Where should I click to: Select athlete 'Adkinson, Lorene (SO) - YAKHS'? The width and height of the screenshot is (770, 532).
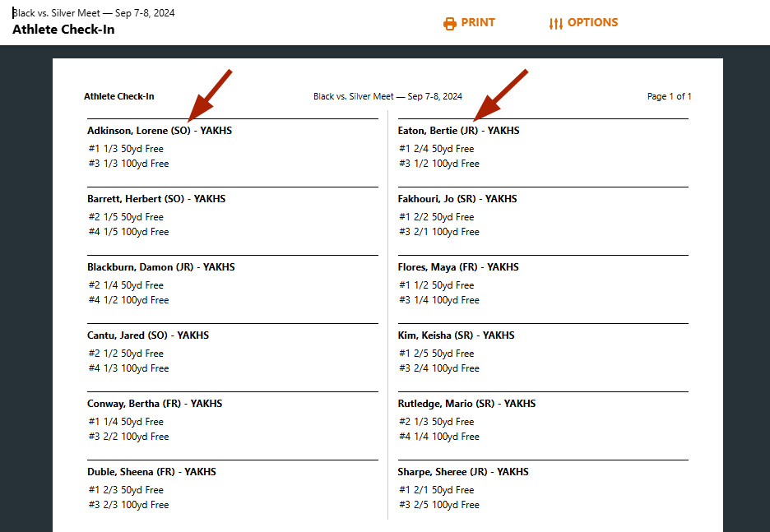pos(160,131)
